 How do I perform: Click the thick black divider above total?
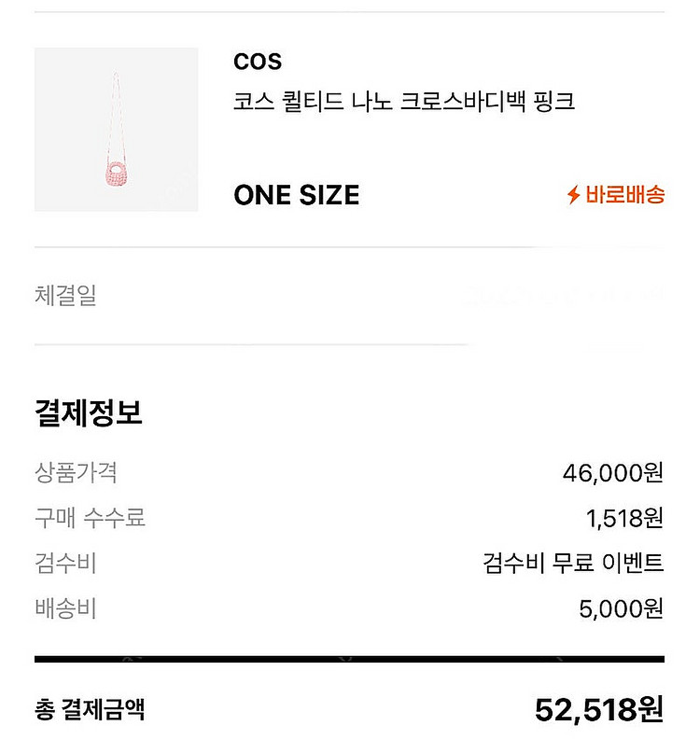349,659
